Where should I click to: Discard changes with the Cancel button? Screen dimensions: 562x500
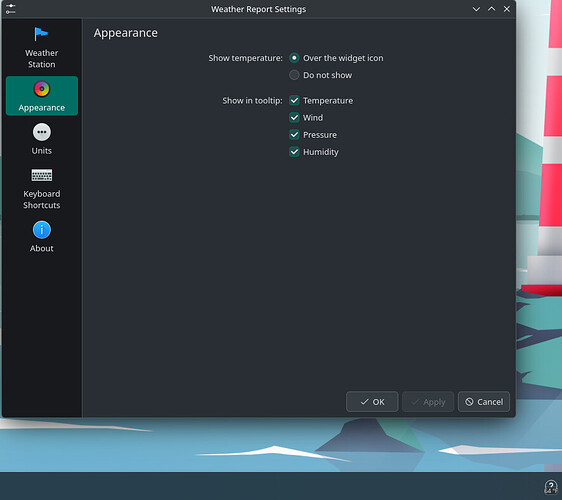[484, 402]
